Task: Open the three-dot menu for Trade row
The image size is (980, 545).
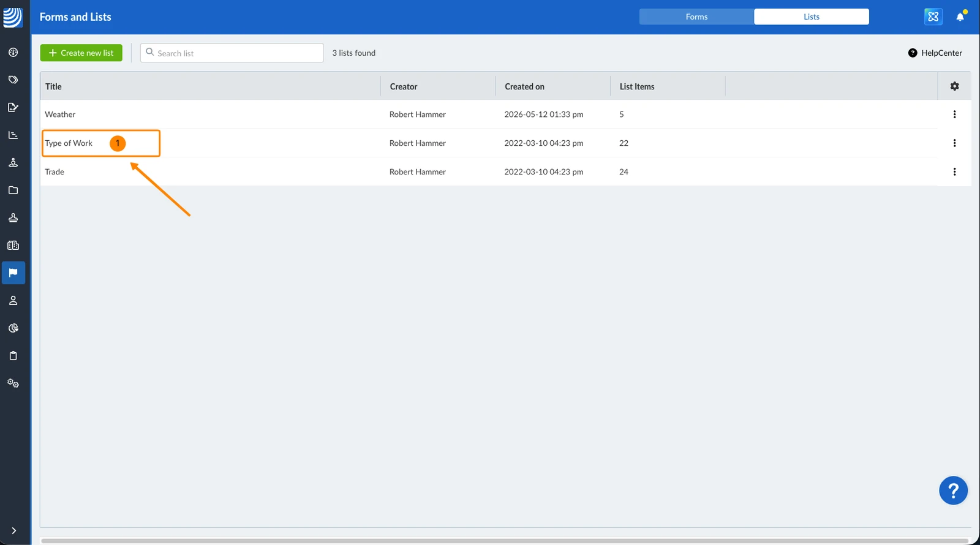Action: pos(954,172)
